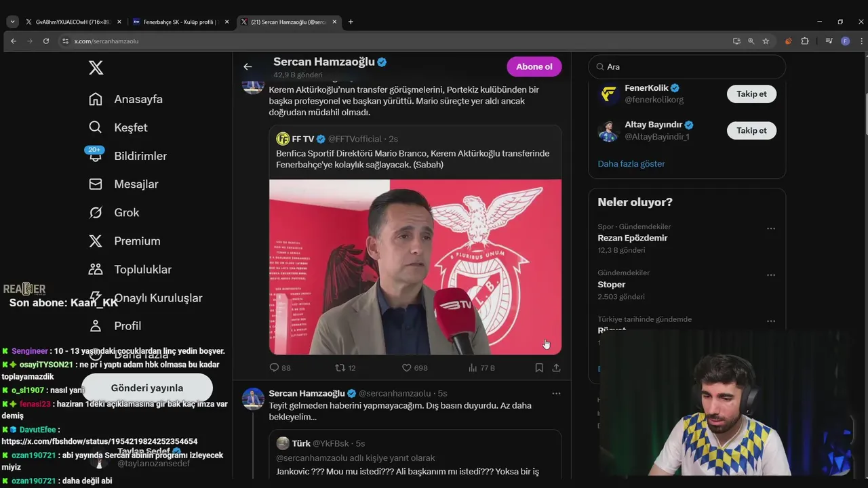Open Bildirimler notifications
The image size is (868, 488).
(x=127, y=156)
